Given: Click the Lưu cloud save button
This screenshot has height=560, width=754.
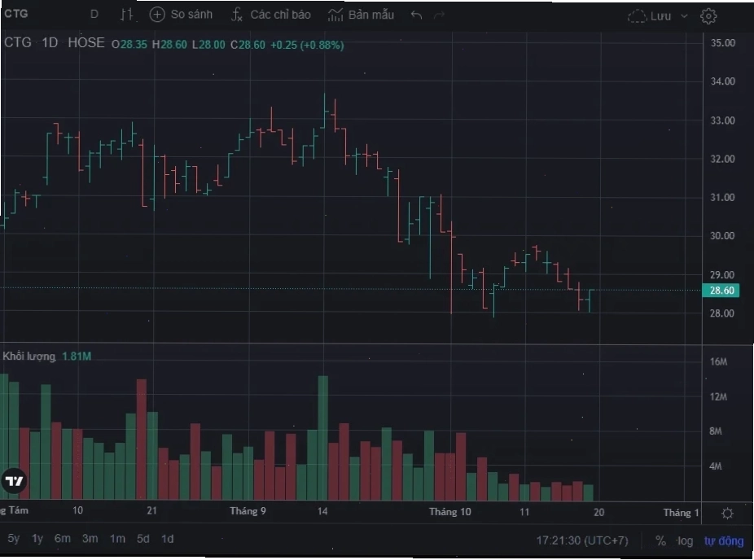Looking at the screenshot, I should pos(649,16).
